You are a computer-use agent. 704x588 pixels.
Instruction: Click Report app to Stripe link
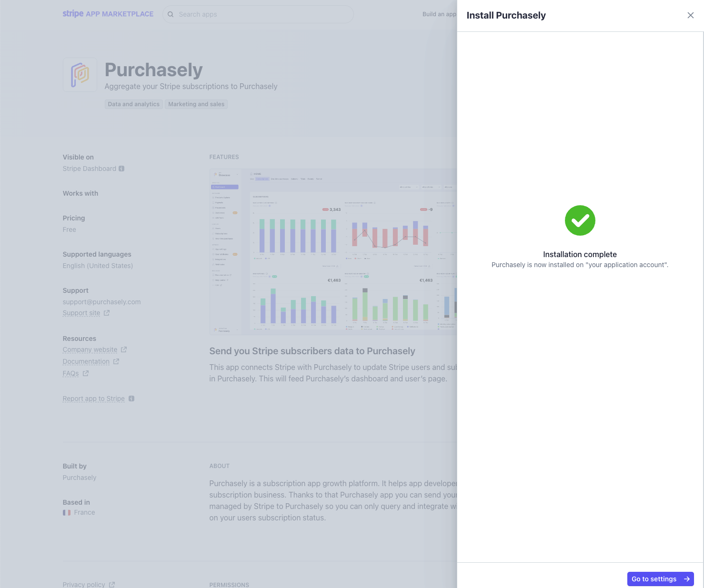(94, 399)
